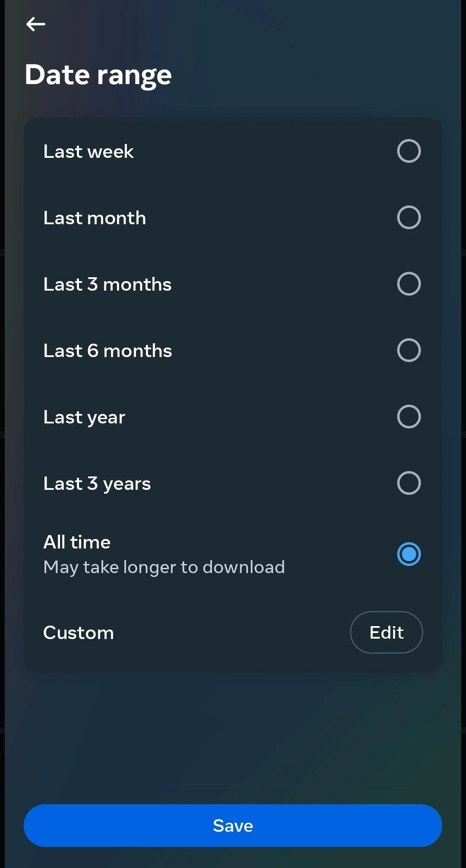Save the selected date range
Screen dimensions: 466x868
coord(233,825)
